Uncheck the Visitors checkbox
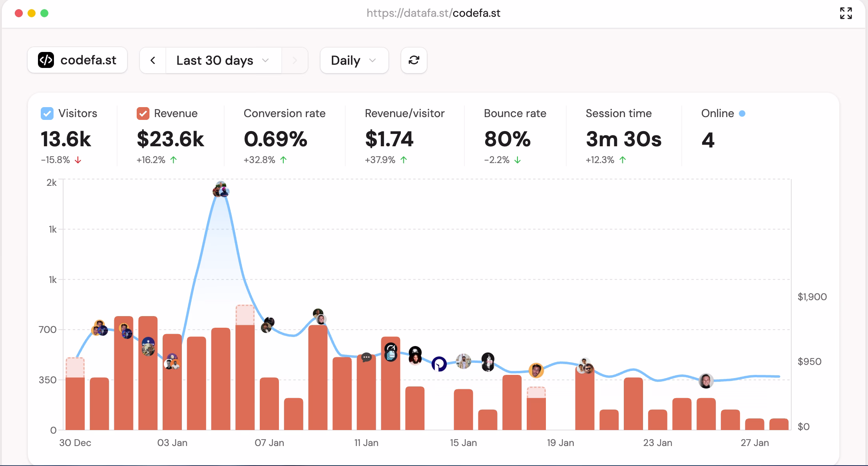868x466 pixels. click(x=47, y=114)
